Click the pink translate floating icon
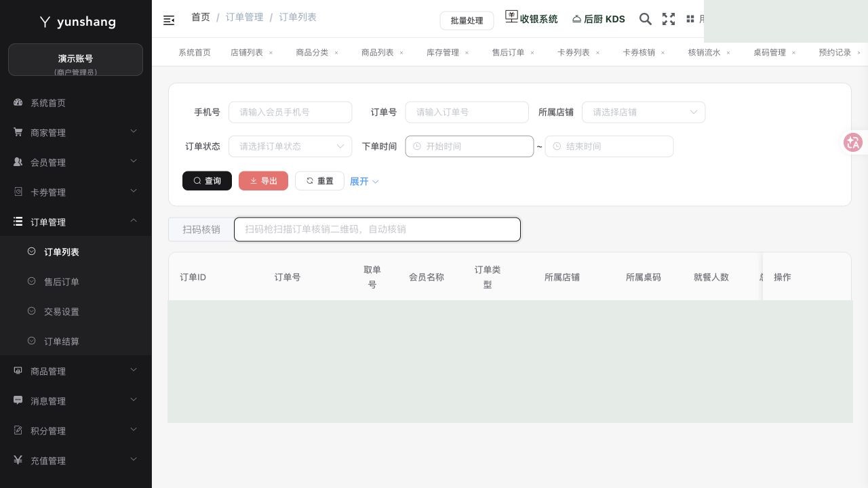 pos(852,142)
